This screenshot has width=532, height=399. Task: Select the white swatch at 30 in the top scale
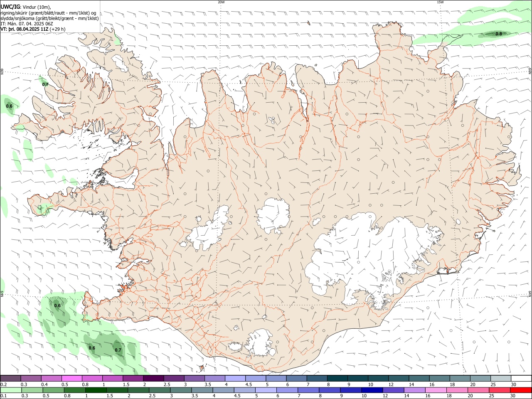point(521,378)
